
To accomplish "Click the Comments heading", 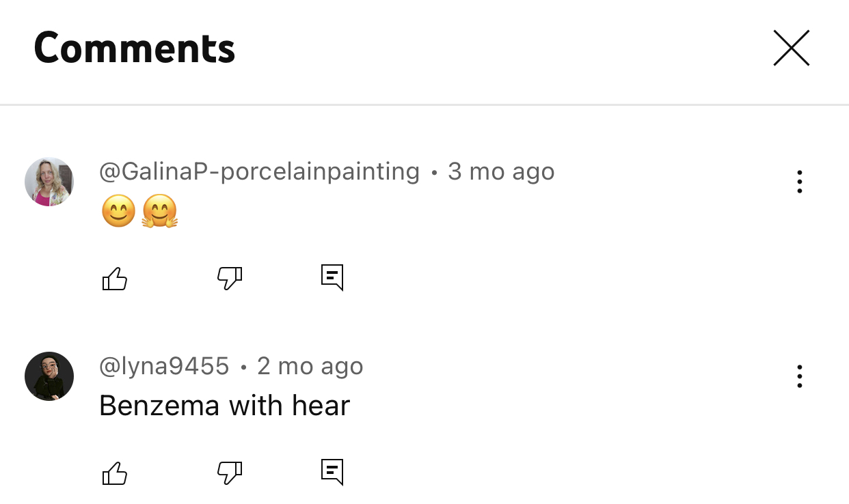I will point(135,48).
